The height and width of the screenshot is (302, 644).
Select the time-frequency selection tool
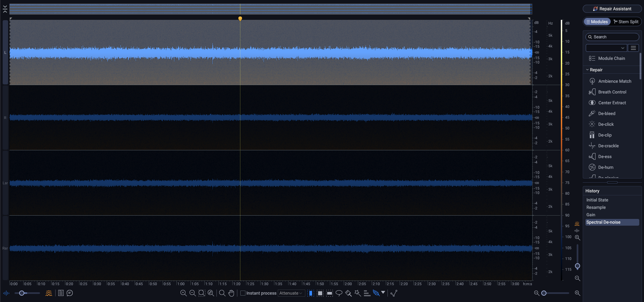(320, 293)
